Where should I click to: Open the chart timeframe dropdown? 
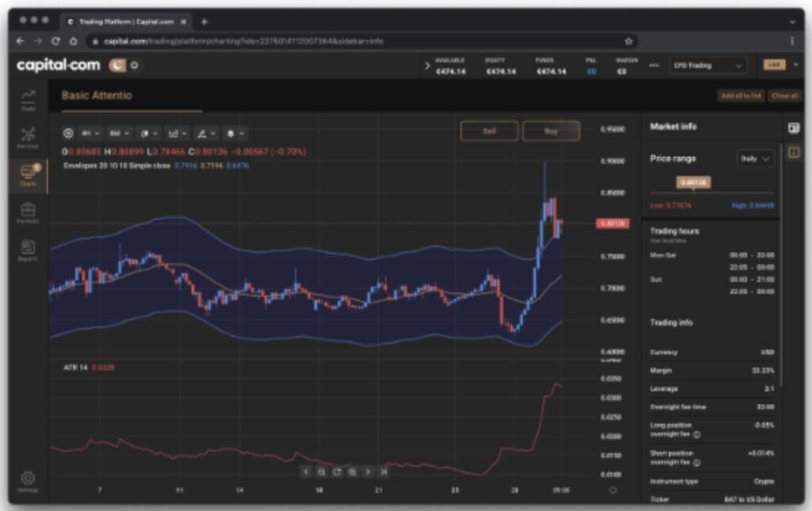89,134
